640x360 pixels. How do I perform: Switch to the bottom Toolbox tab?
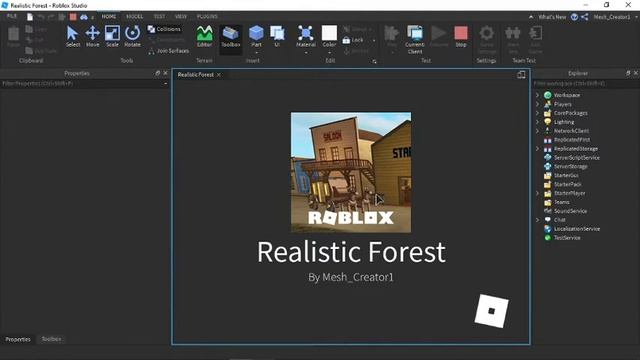pyautogui.click(x=51, y=339)
